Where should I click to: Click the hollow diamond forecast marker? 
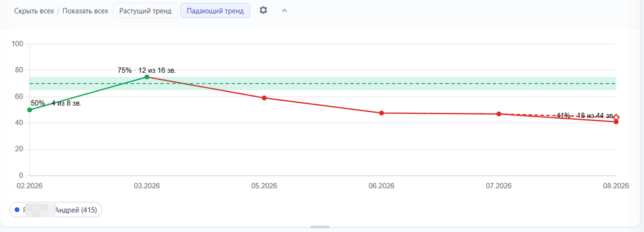click(x=616, y=117)
